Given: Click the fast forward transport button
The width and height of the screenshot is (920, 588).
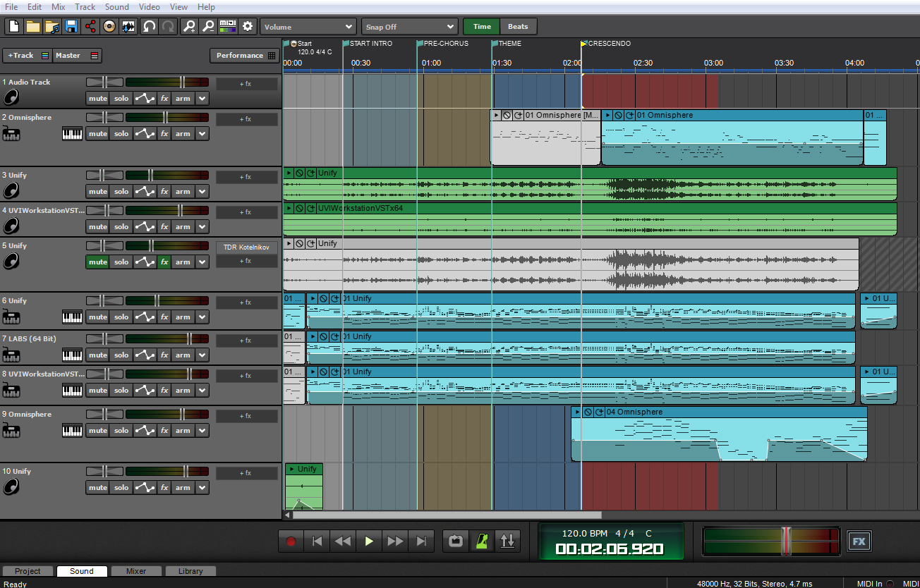Looking at the screenshot, I should [x=395, y=541].
